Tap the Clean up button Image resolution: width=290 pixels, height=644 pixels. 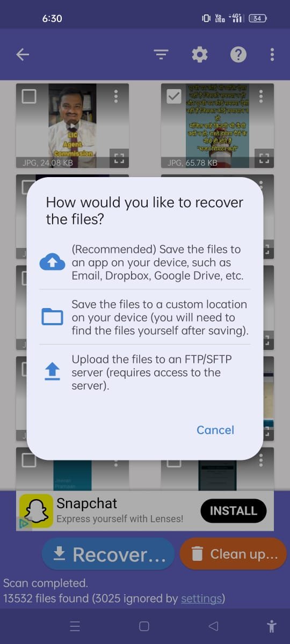[233, 554]
